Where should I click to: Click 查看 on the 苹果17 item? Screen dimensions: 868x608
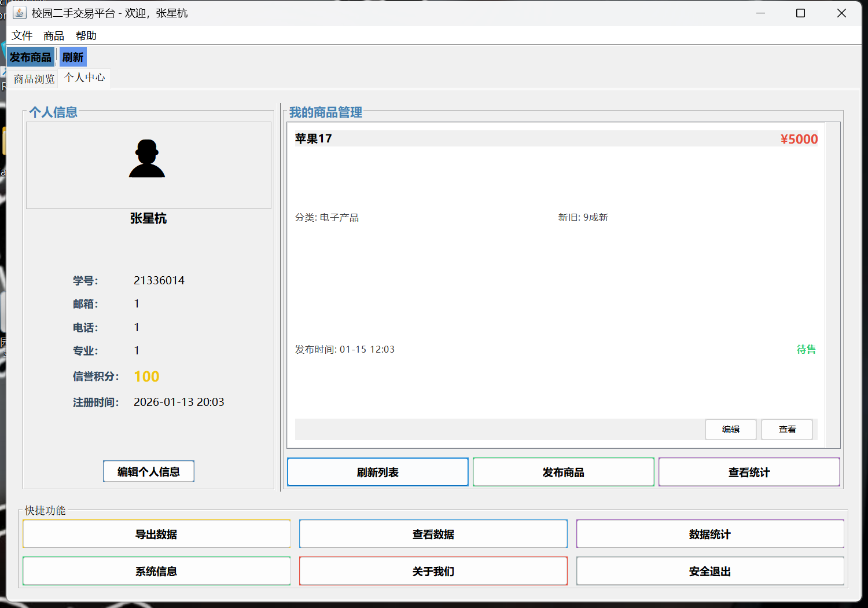pos(787,429)
